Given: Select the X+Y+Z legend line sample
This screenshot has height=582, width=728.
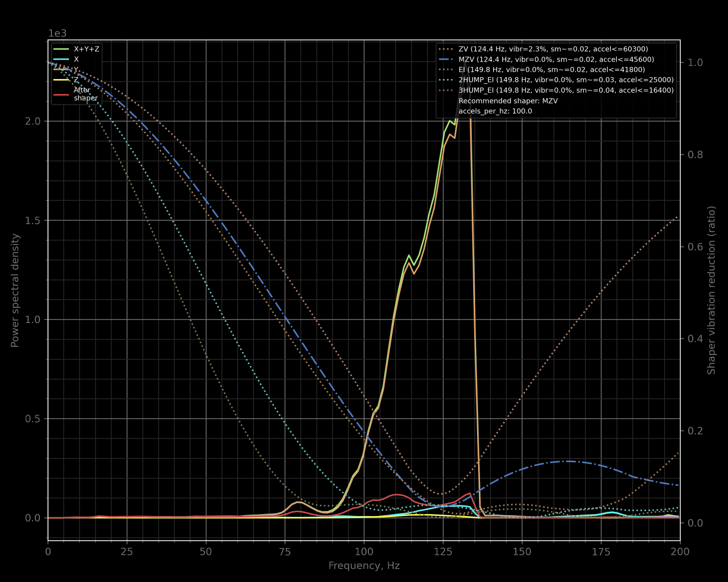Looking at the screenshot, I should coord(62,48).
